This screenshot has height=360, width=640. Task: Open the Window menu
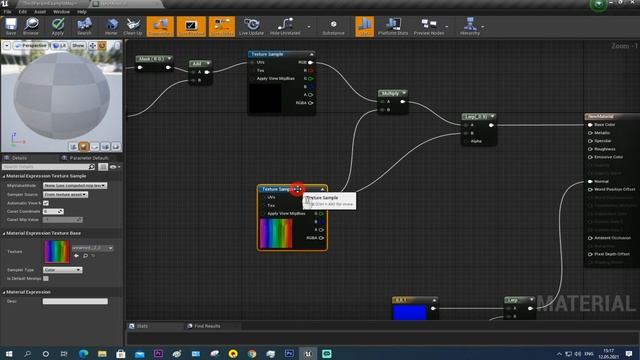[61, 12]
